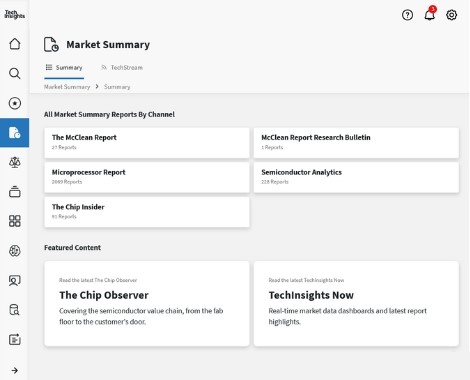Click the Summary breadcrumb item
470x380 pixels.
117,87
